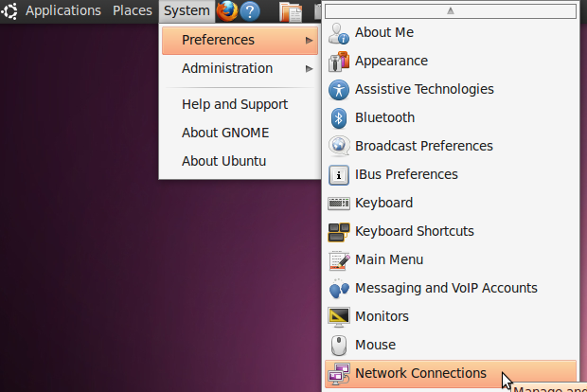Open Firefox browser from top panel
The image size is (587, 392).
point(227,11)
